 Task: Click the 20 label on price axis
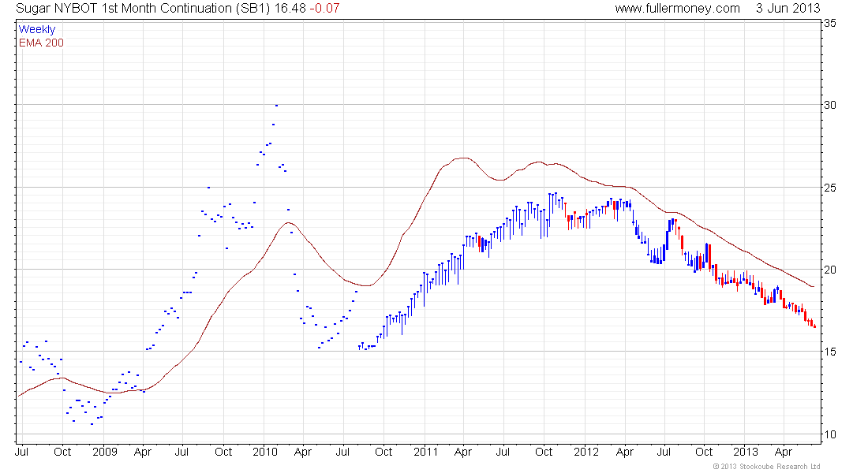click(x=830, y=270)
